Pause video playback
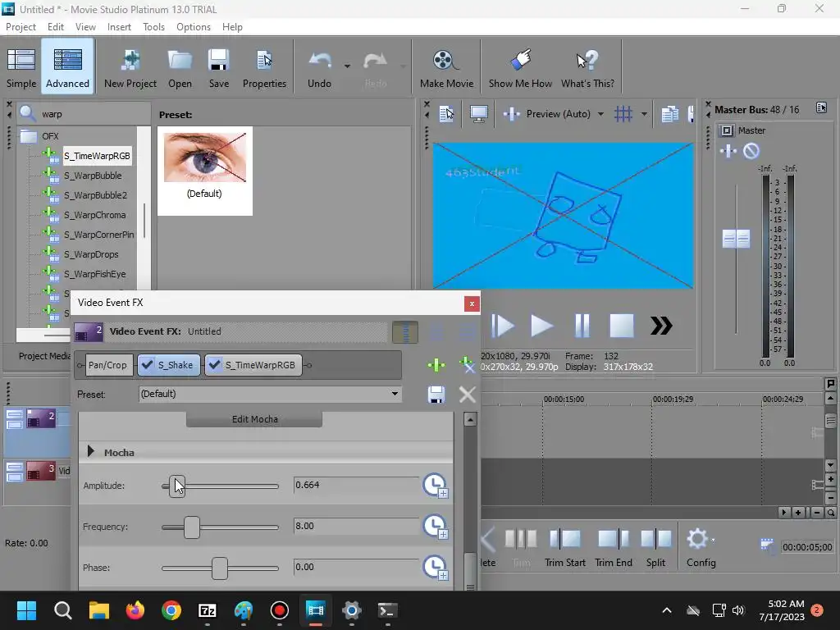Viewport: 840px width, 630px height. pos(582,326)
